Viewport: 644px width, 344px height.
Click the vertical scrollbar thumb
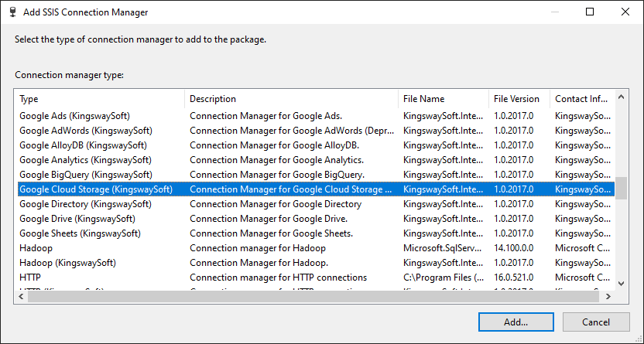pos(621,188)
